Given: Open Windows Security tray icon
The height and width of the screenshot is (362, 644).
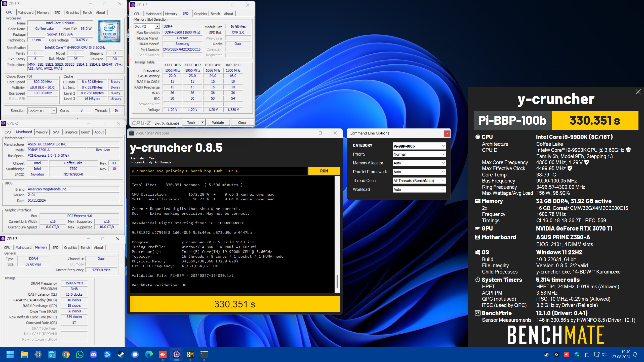Looking at the screenshot, I should point(577,354).
